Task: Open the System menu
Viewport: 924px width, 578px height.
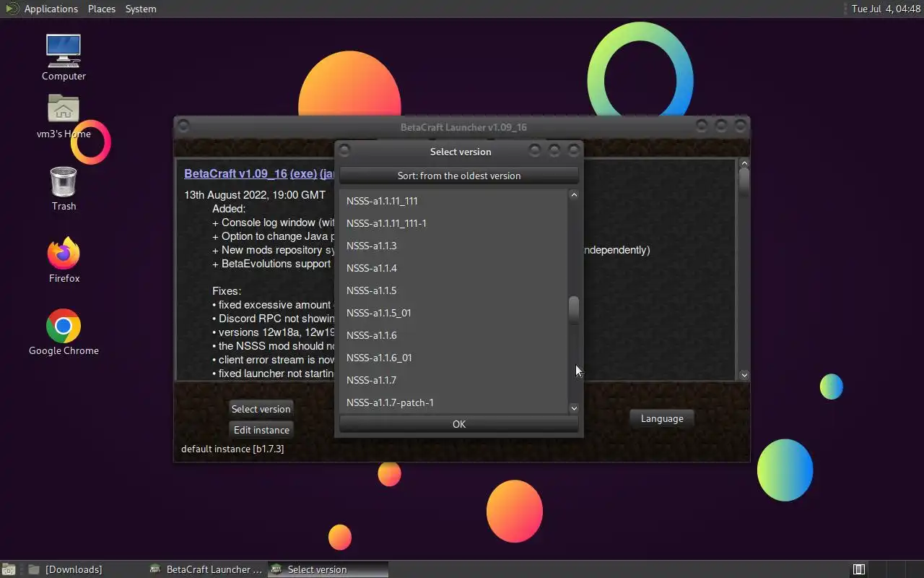Action: click(x=141, y=9)
